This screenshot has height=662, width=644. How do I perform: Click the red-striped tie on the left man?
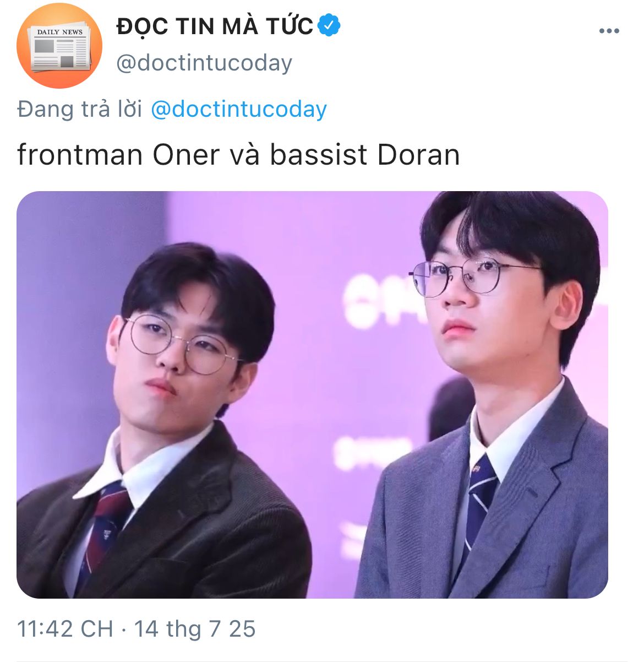pos(107,529)
